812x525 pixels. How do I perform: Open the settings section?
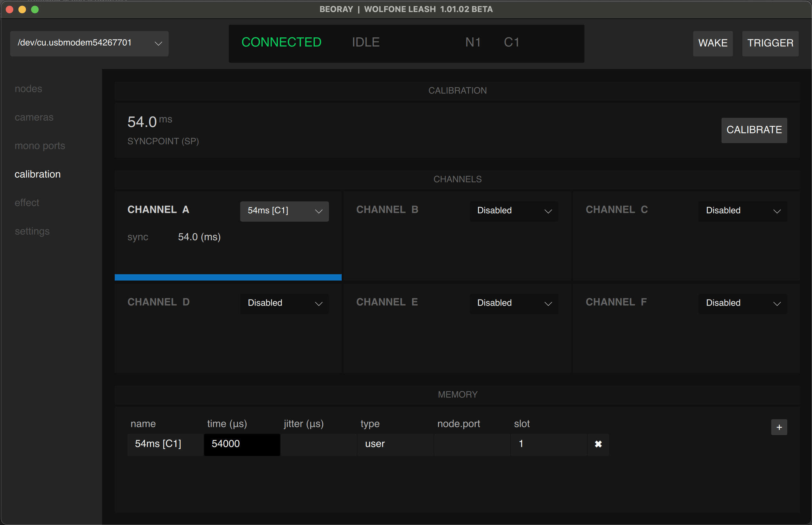32,231
